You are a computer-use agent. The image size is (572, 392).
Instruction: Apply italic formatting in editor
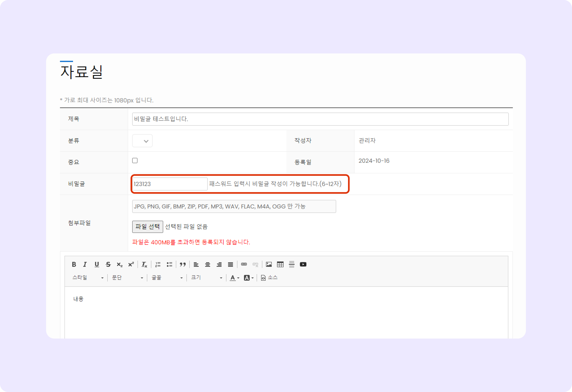tap(85, 264)
